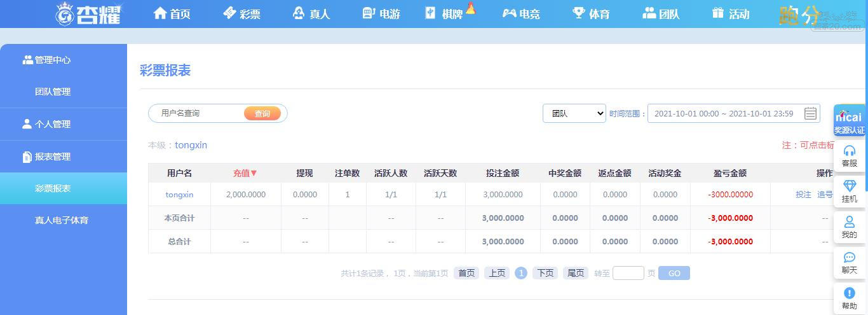Open the 奖源认证 side widget

pos(850,122)
